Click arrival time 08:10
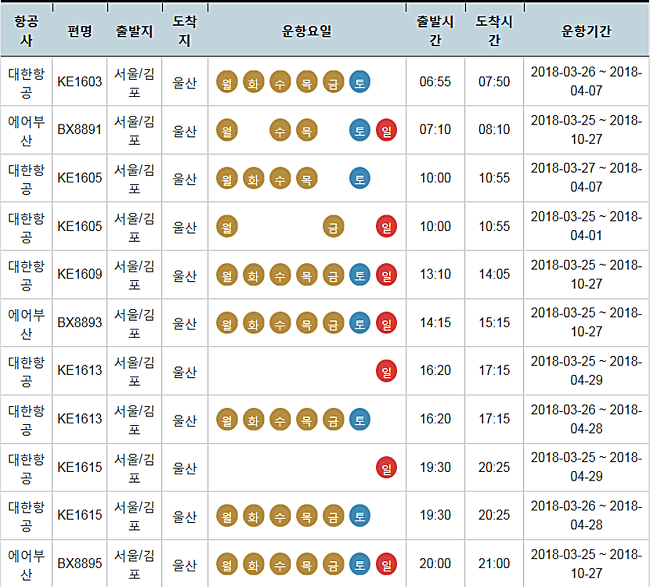Viewport: 650px width, 587px height. tap(494, 130)
